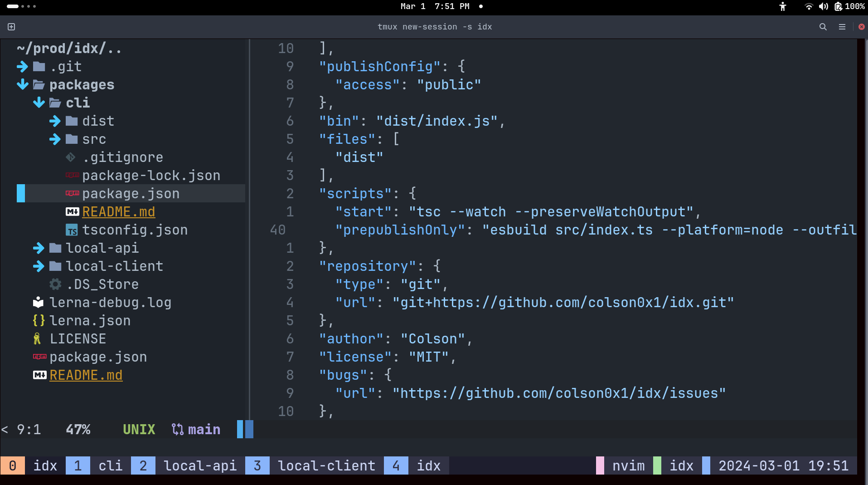Click the UNIX file format indicator

[x=139, y=430]
